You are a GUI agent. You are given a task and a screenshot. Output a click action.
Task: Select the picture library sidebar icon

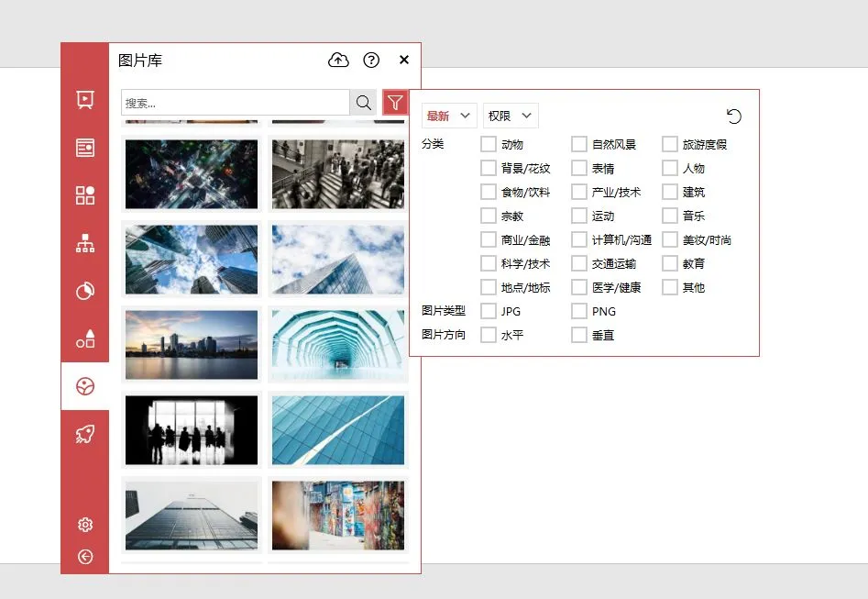tap(84, 386)
